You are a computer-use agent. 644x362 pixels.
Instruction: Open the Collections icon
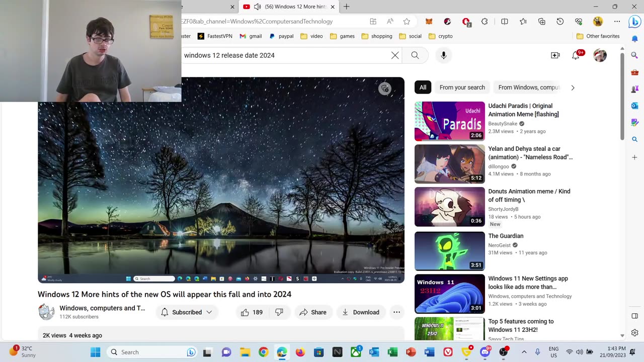pos(541,22)
